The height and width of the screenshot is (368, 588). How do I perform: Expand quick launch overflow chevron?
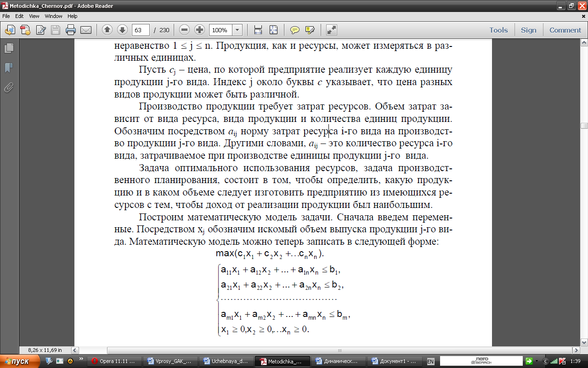(x=81, y=359)
